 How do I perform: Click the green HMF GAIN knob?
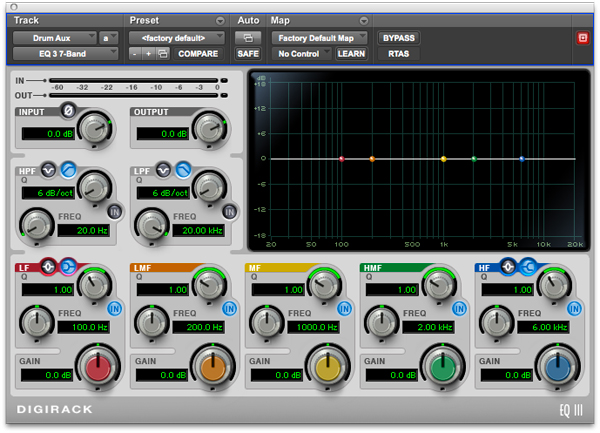443,367
